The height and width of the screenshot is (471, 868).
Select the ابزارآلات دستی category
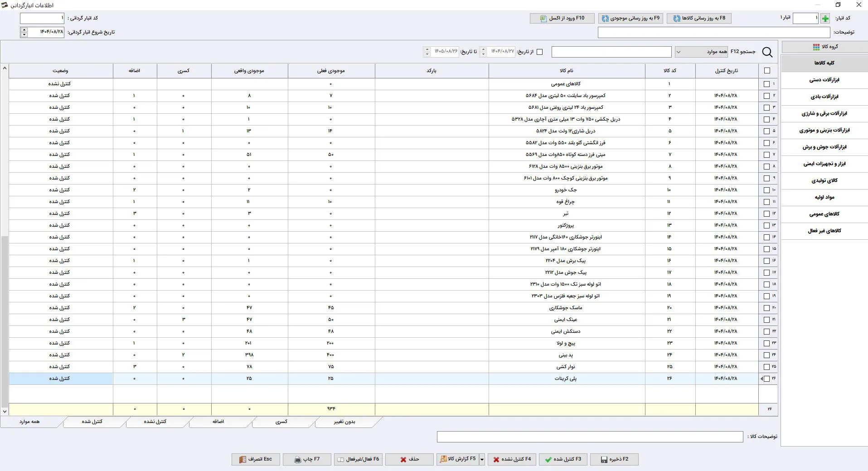tap(824, 80)
